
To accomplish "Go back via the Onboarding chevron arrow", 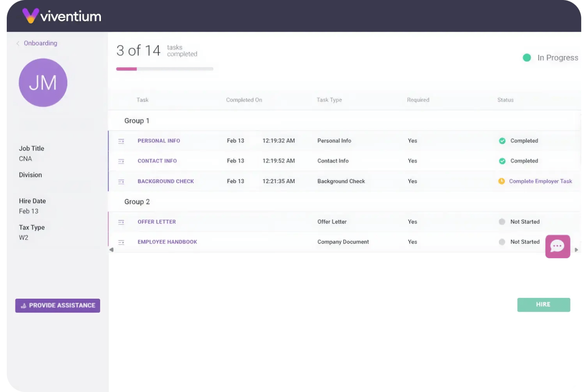I will [17, 43].
